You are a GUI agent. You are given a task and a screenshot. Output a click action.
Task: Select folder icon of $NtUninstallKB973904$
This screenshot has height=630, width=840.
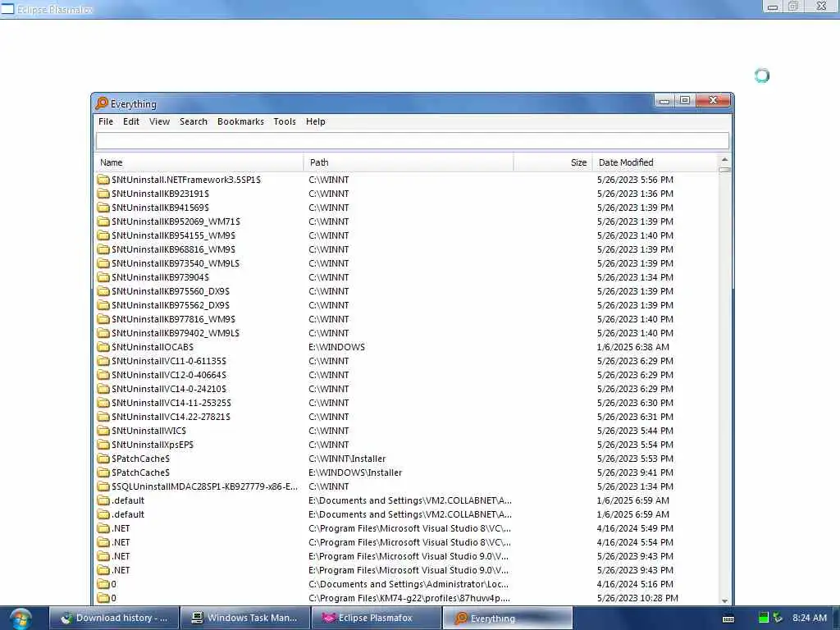[x=103, y=277]
